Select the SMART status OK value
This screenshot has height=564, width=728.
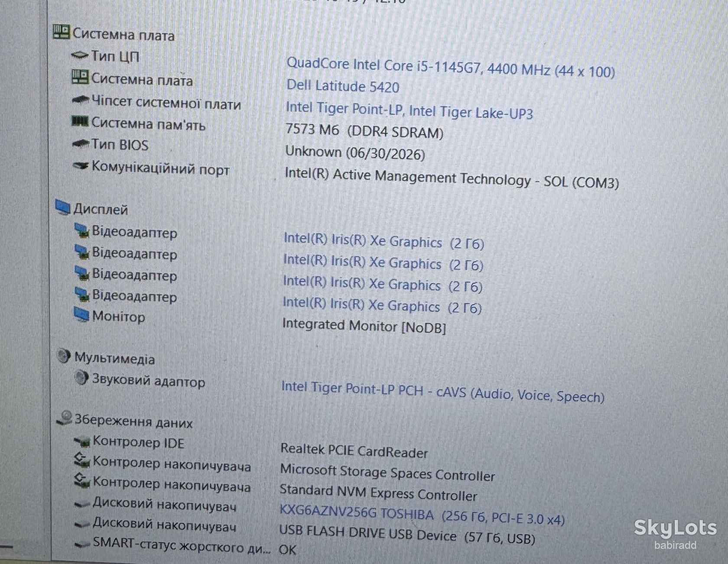(288, 549)
